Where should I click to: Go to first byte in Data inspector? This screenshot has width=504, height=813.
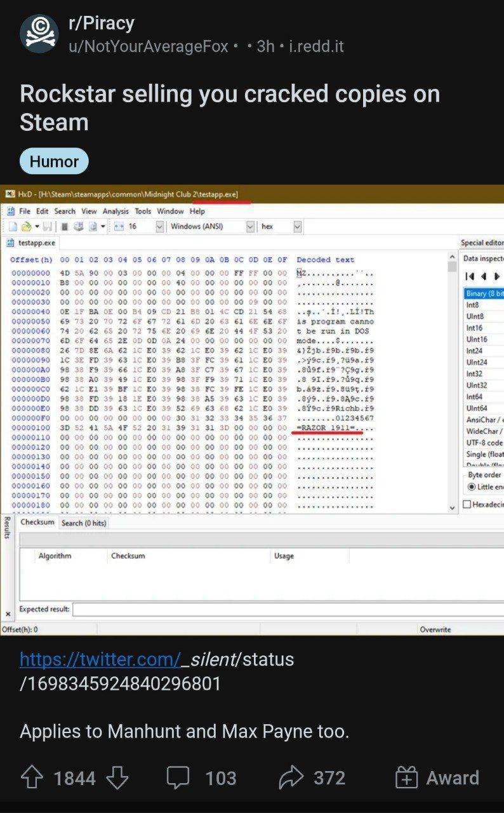coord(470,276)
